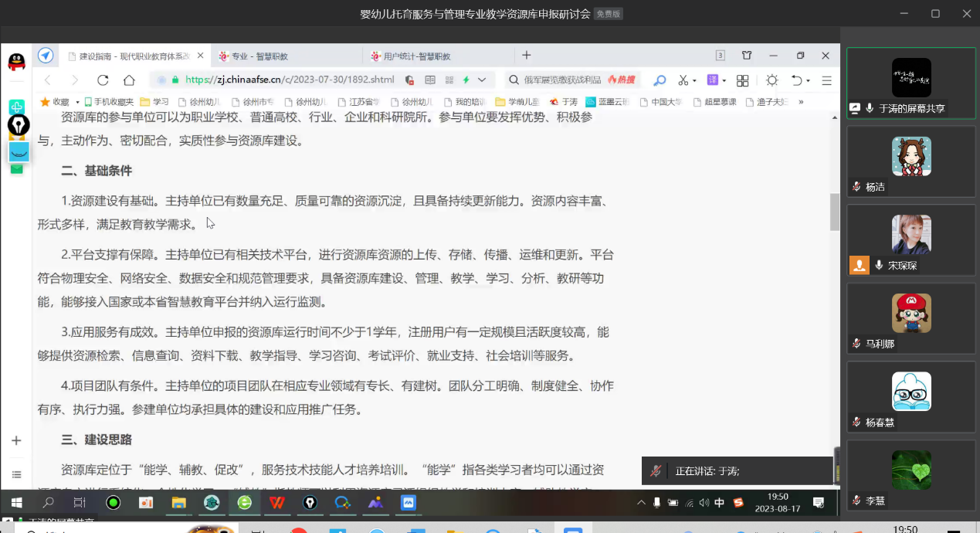Toggle night mode with the sun icon
This screenshot has width=980, height=533.
pyautogui.click(x=771, y=80)
